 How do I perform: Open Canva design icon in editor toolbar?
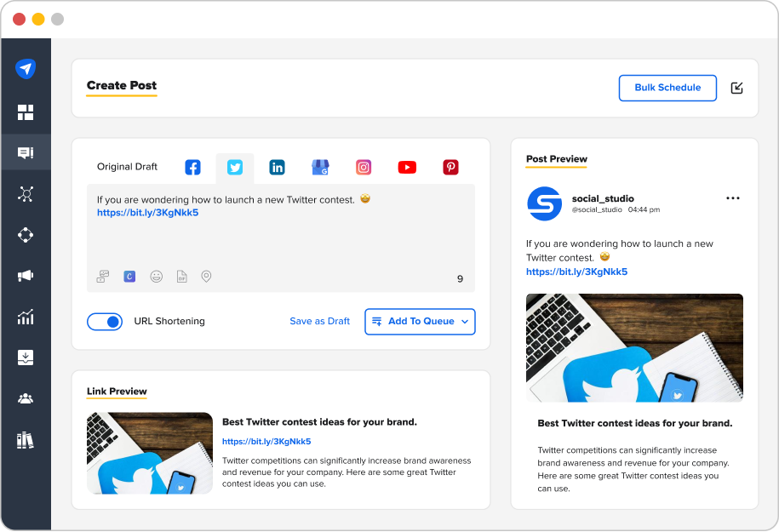coord(129,277)
